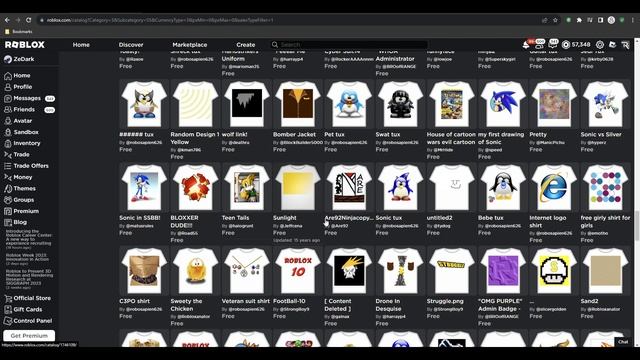Open the C3PO shirt thumbnail

click(x=144, y=271)
